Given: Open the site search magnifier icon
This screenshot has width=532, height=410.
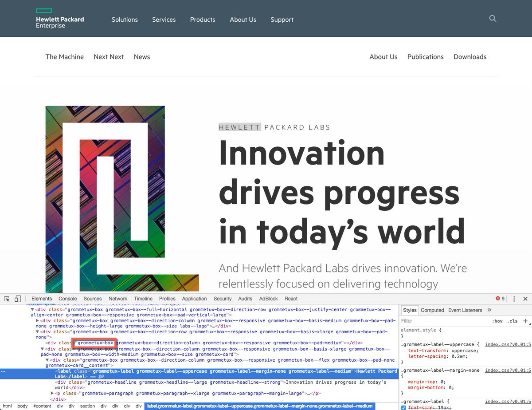Looking at the screenshot, I should click(x=493, y=19).
